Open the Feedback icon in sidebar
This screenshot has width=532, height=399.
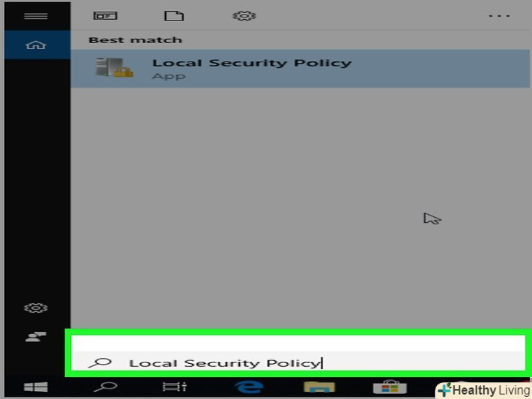pyautogui.click(x=36, y=337)
